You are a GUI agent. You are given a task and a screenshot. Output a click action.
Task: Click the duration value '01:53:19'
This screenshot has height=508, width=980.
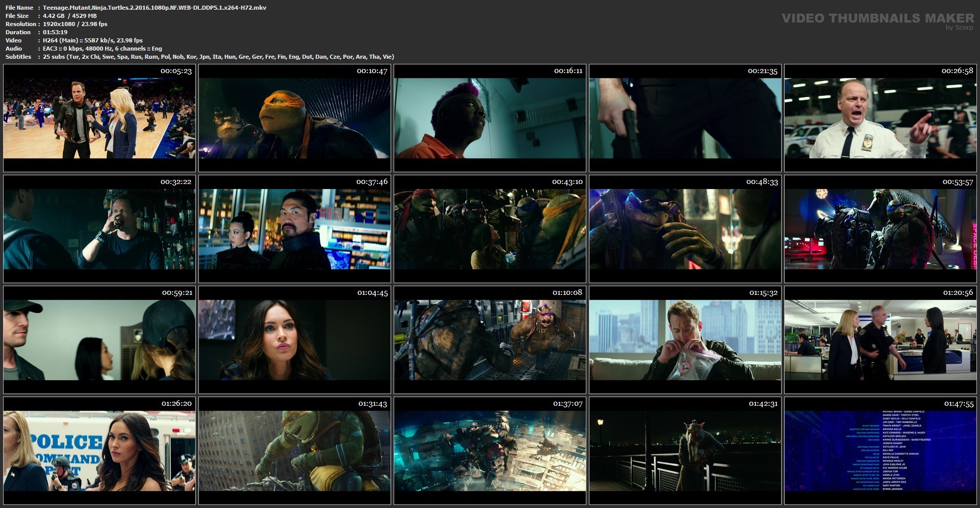point(55,32)
